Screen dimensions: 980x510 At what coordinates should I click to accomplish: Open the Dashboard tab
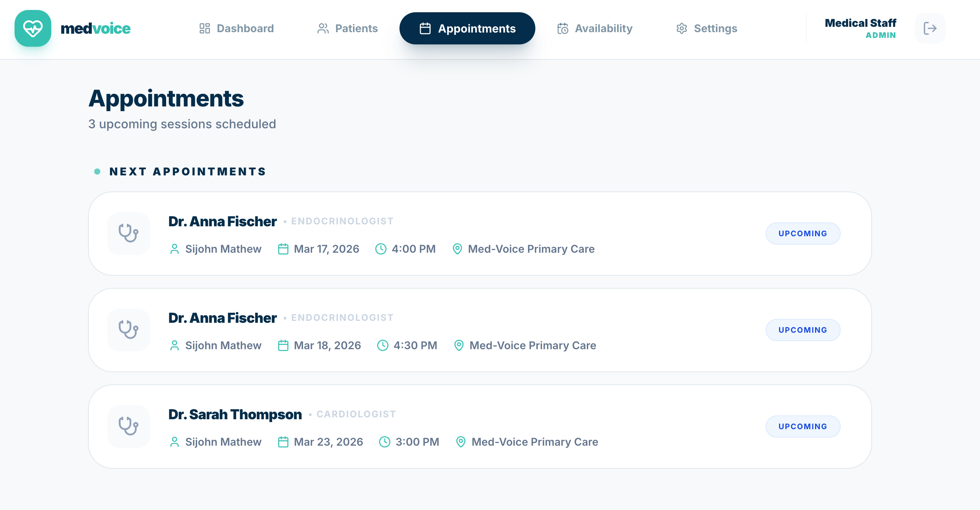tap(237, 28)
